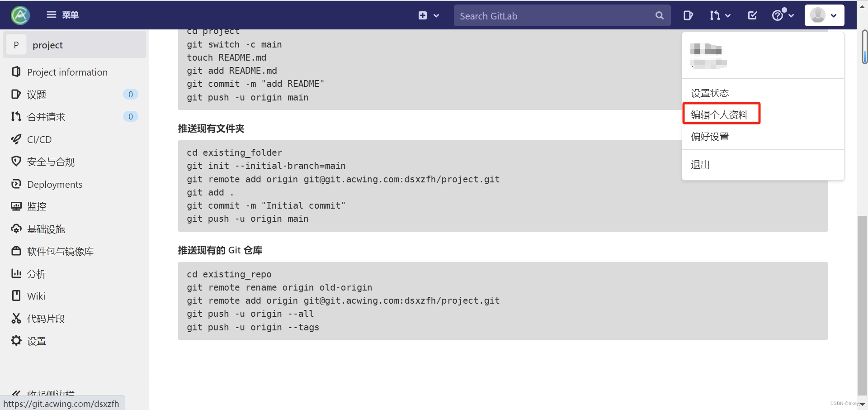The width and height of the screenshot is (868, 410).
Task: Click the to-do list checkmark icon
Action: pyautogui.click(x=752, y=15)
